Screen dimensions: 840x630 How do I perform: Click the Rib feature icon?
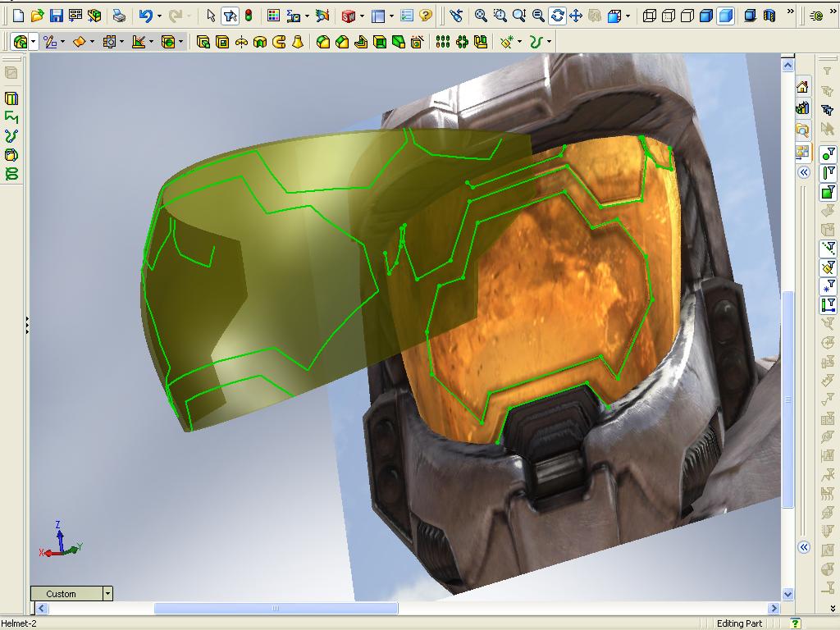361,41
